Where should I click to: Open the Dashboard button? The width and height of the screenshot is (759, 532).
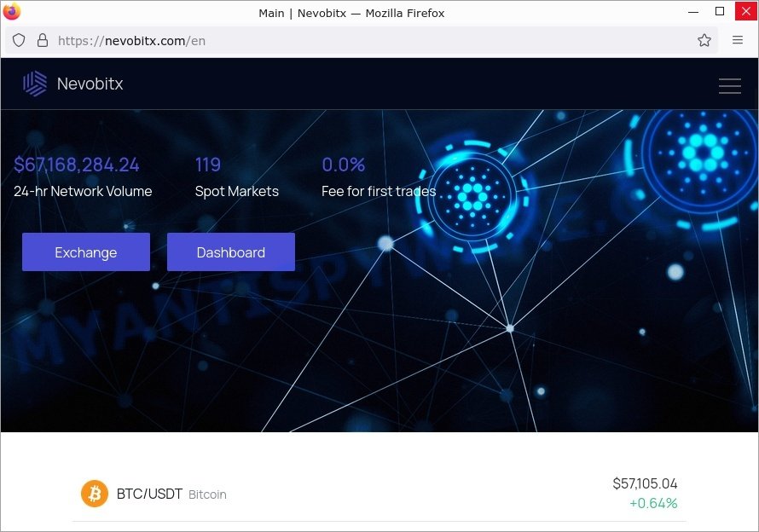point(231,252)
